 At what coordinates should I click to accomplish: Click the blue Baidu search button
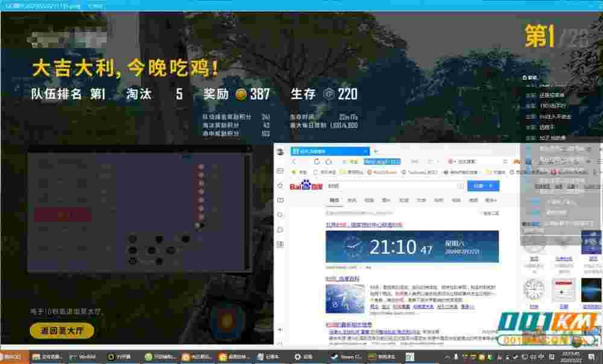pos(483,186)
